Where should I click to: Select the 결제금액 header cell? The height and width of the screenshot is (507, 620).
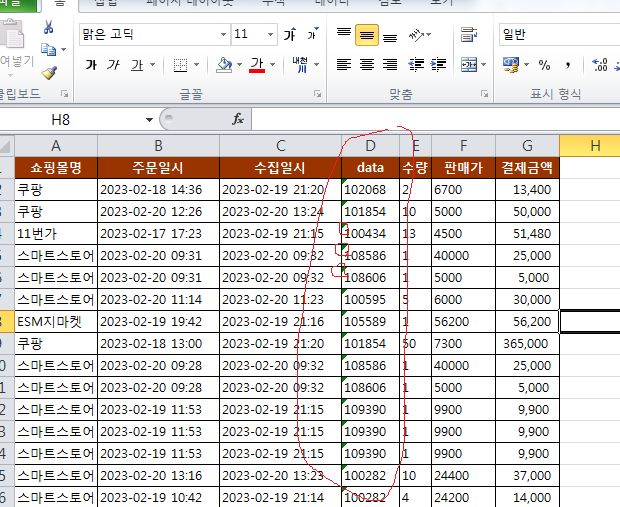[x=527, y=168]
